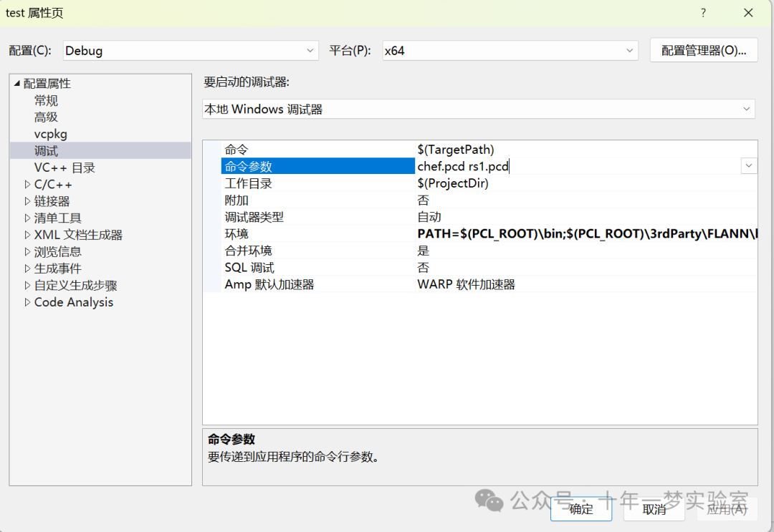Select vcpkg in the property tree
This screenshot has height=532, width=774.
coord(50,134)
